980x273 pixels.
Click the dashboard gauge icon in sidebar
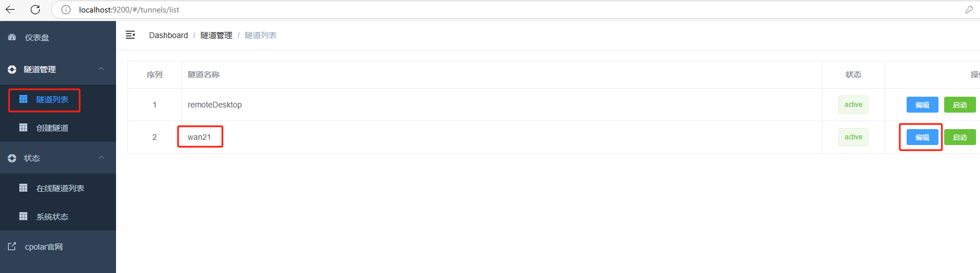(x=12, y=38)
